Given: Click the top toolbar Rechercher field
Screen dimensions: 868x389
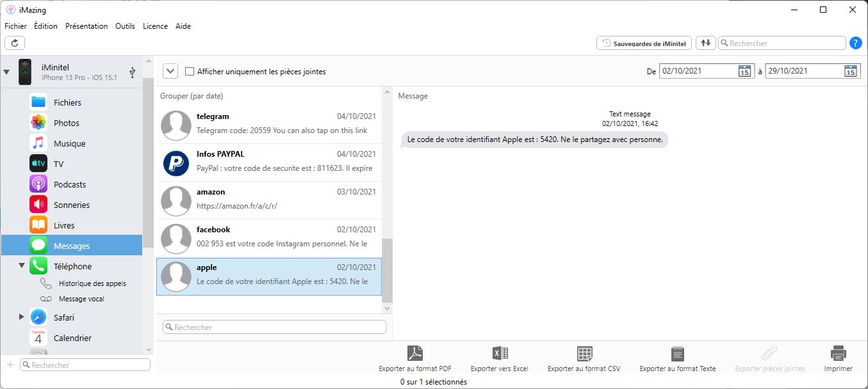Looking at the screenshot, I should (782, 43).
